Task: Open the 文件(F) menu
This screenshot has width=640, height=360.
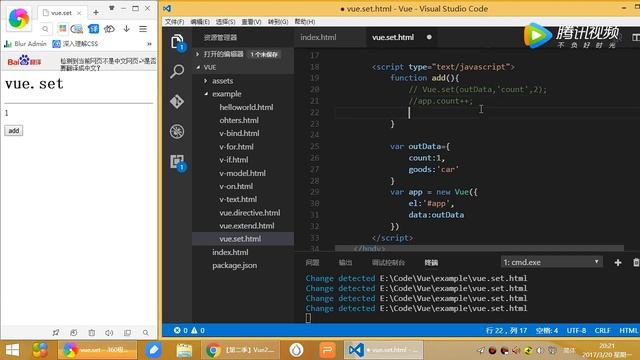Action: tap(174, 22)
